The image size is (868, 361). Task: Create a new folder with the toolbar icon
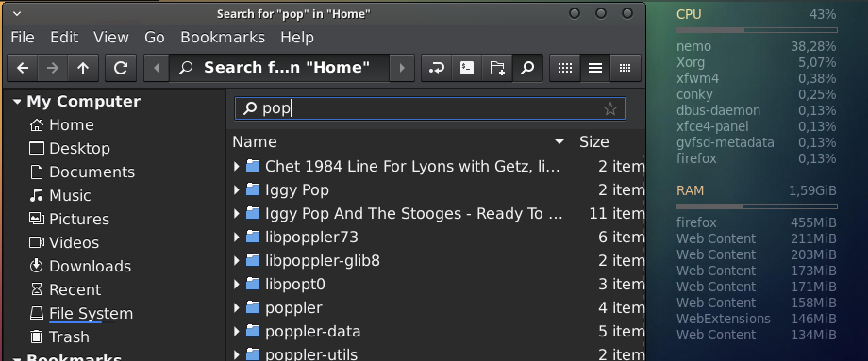[497, 68]
